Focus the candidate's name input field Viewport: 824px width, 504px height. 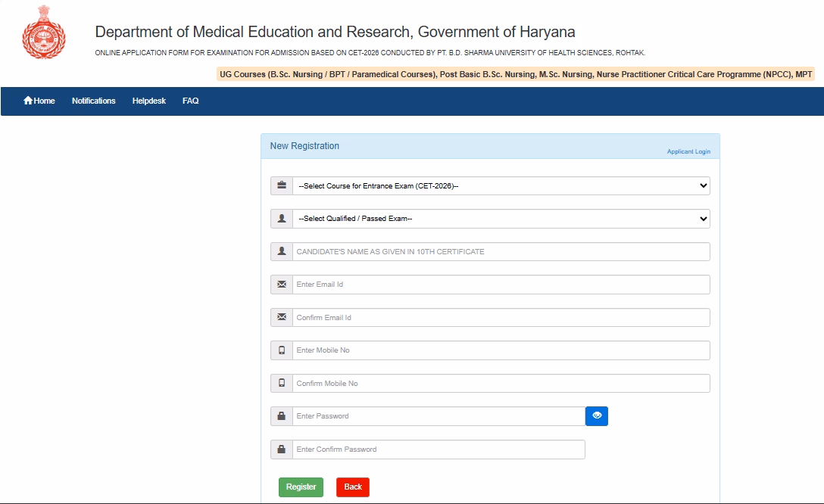(x=501, y=251)
